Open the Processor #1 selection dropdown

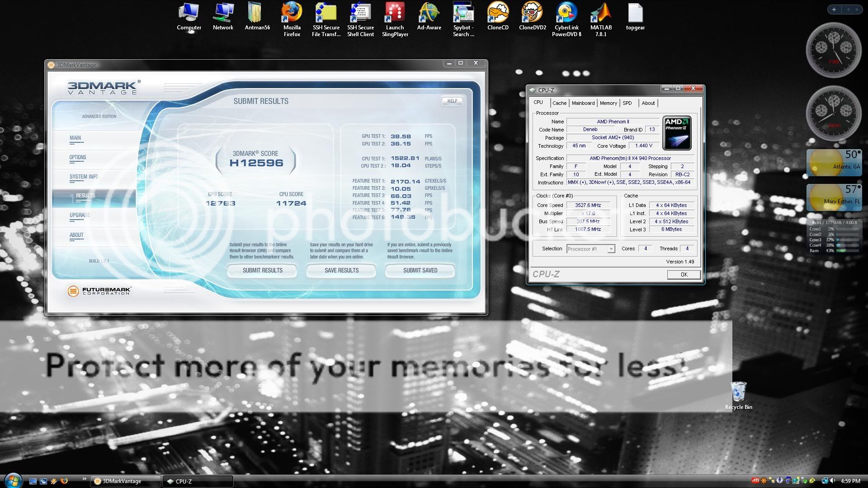pos(591,249)
